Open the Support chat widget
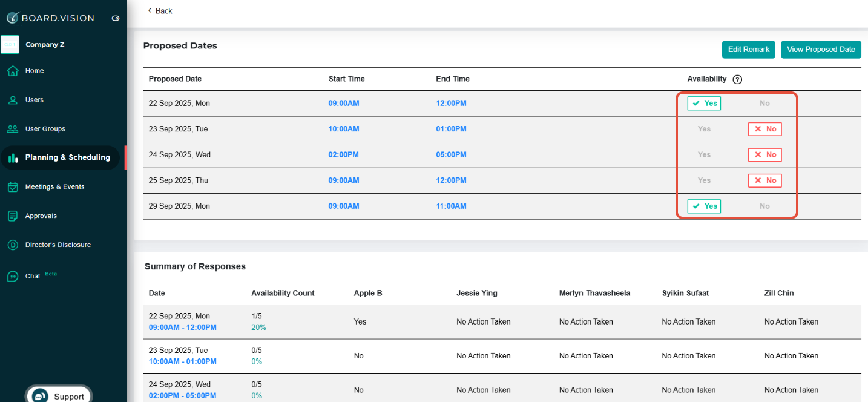The image size is (868, 402). 59,396
